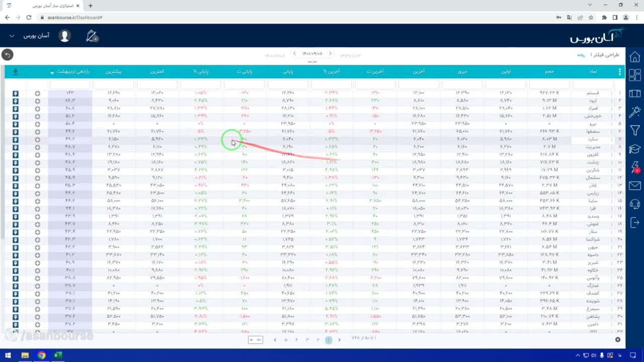Select the magic wand tool in sidebar

click(635, 112)
